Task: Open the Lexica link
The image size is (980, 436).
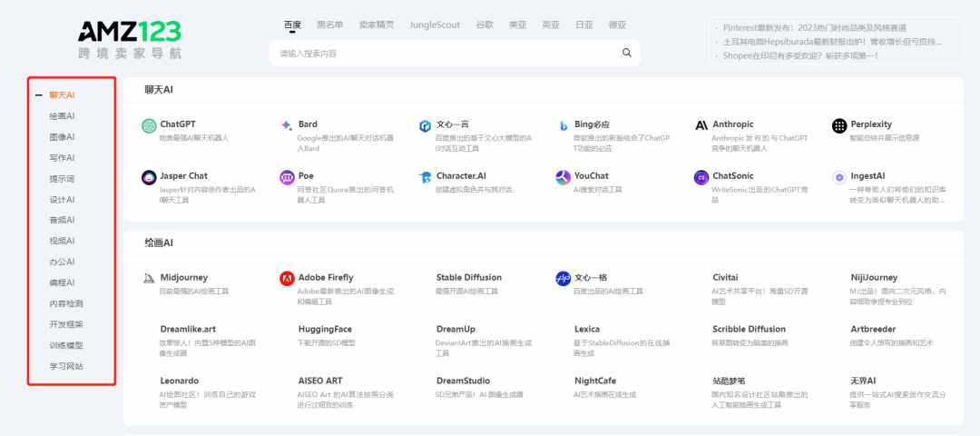Action: point(587,329)
